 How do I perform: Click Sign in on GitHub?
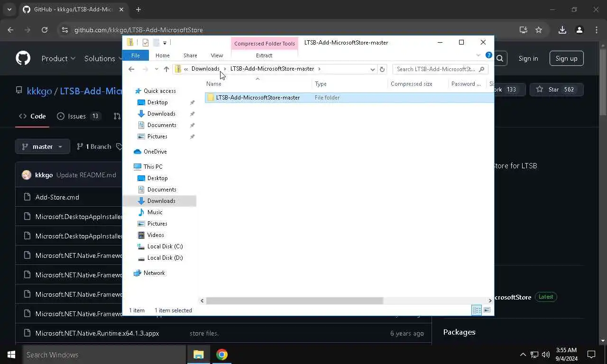click(x=528, y=58)
